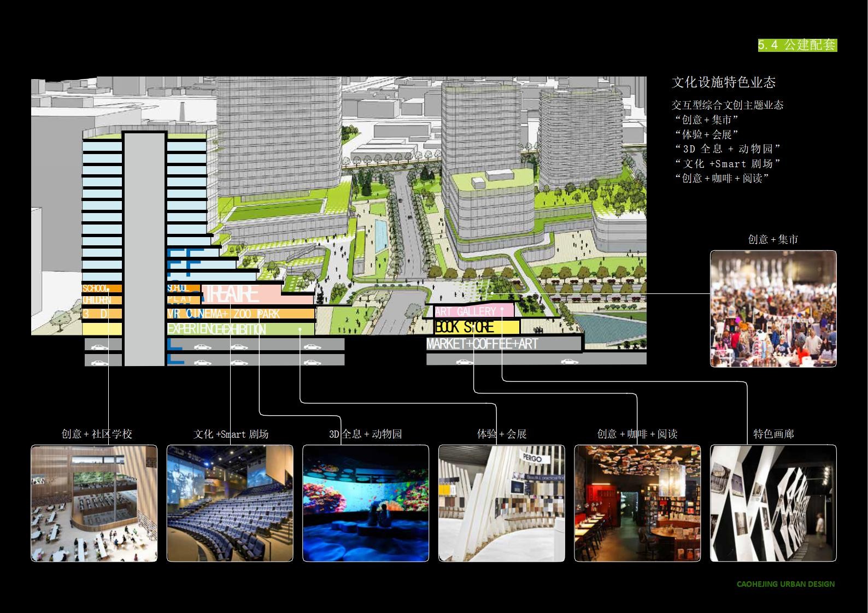The height and width of the screenshot is (613, 868).
Task: Click the EXPERIENCE+EXHIBITION green band
Action: (241, 329)
